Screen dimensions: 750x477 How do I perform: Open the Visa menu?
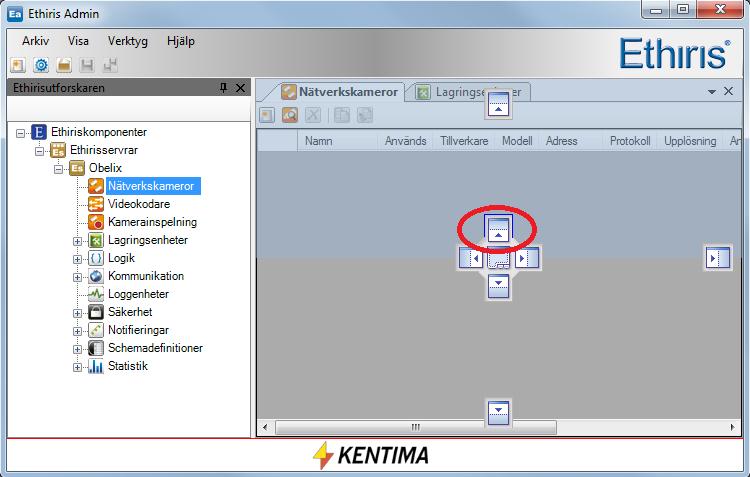pos(78,41)
